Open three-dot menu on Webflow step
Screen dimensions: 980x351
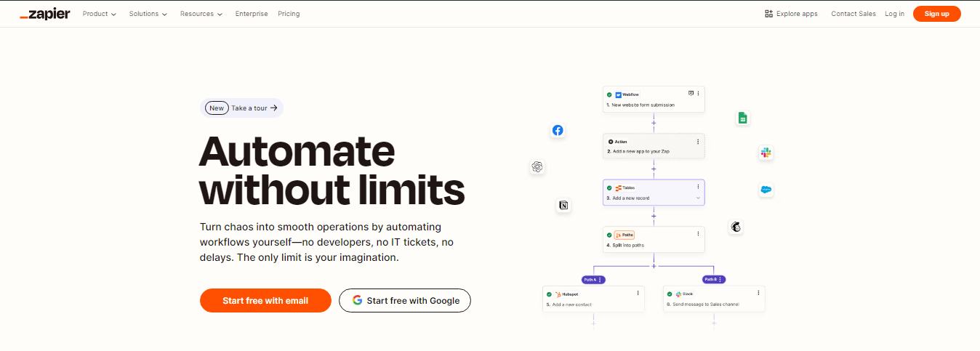point(699,94)
